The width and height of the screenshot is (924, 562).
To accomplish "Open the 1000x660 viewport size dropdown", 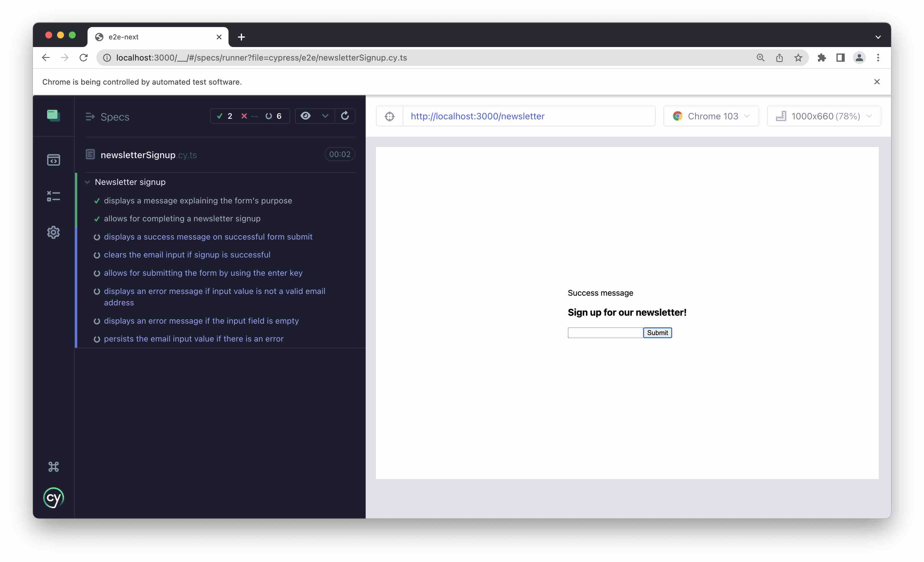I will coord(824,116).
